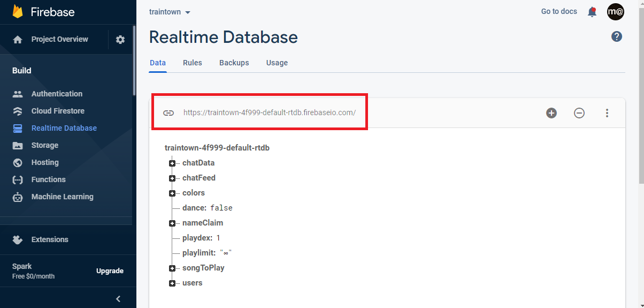Expand the colors node

pyautogui.click(x=172, y=193)
